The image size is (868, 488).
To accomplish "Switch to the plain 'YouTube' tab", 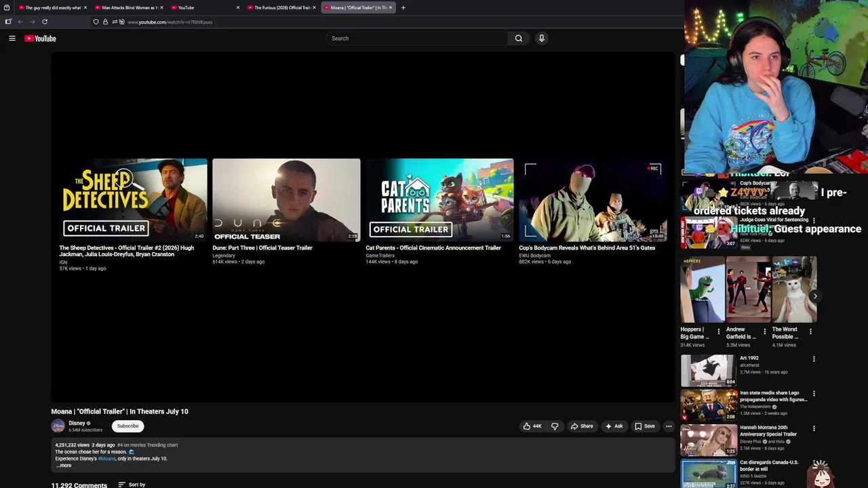I will [205, 7].
